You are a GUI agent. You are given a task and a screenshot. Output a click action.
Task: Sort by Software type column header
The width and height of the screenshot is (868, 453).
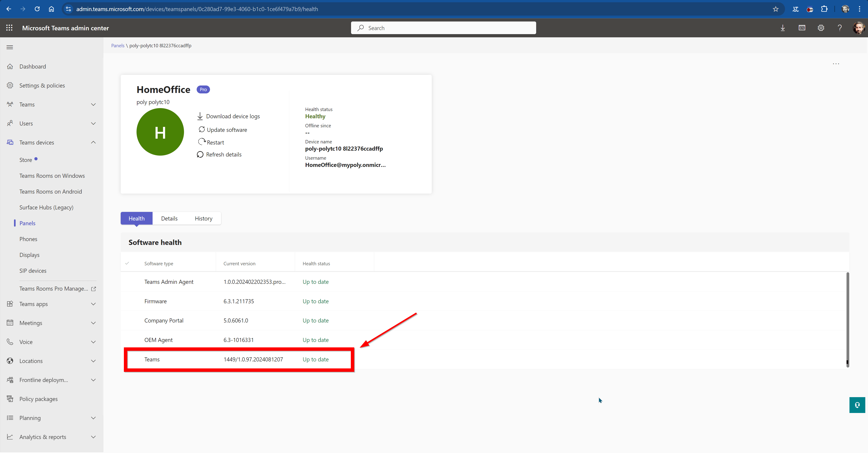pyautogui.click(x=159, y=263)
